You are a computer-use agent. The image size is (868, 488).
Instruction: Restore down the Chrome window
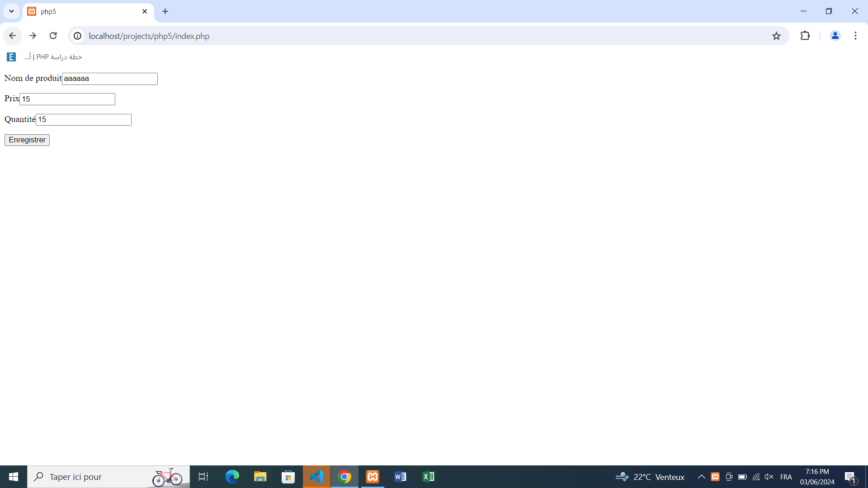[829, 11]
